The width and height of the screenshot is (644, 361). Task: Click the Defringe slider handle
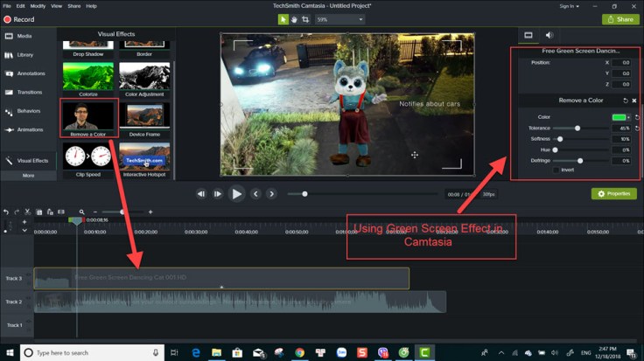click(580, 161)
